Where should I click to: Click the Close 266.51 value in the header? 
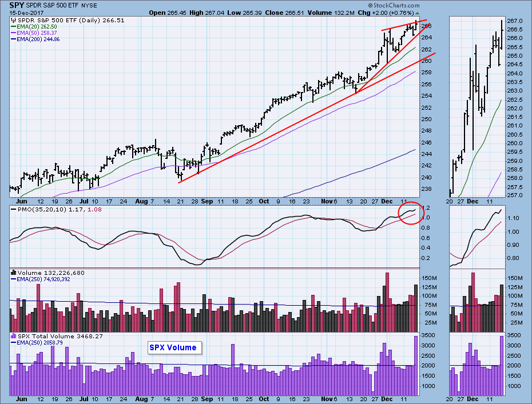pos(285,13)
